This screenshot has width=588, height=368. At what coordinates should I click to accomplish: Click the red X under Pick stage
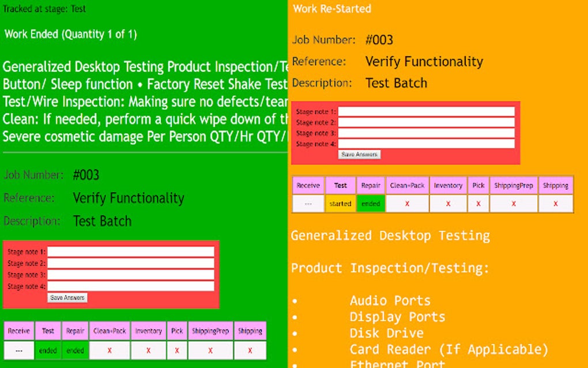pos(477,204)
